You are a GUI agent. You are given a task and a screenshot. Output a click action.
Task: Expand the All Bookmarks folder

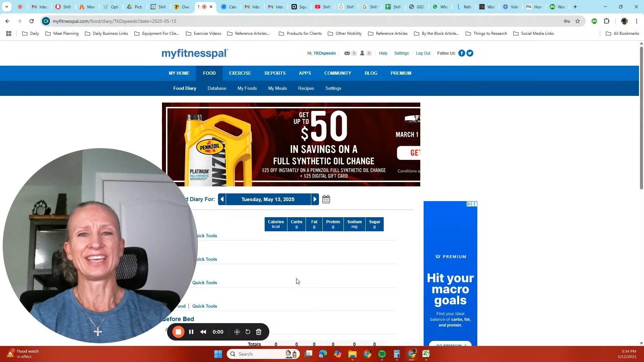pos(622,34)
